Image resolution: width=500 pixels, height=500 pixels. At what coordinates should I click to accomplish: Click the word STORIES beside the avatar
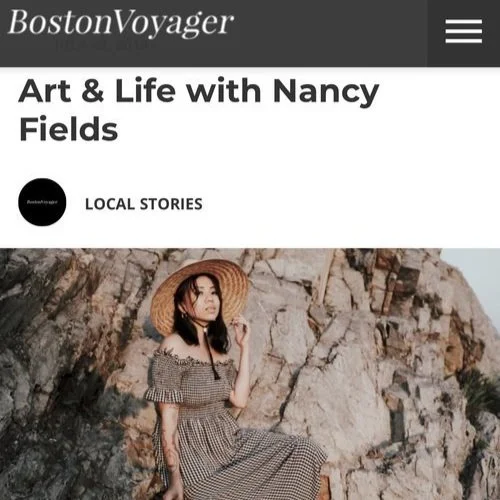(171, 204)
